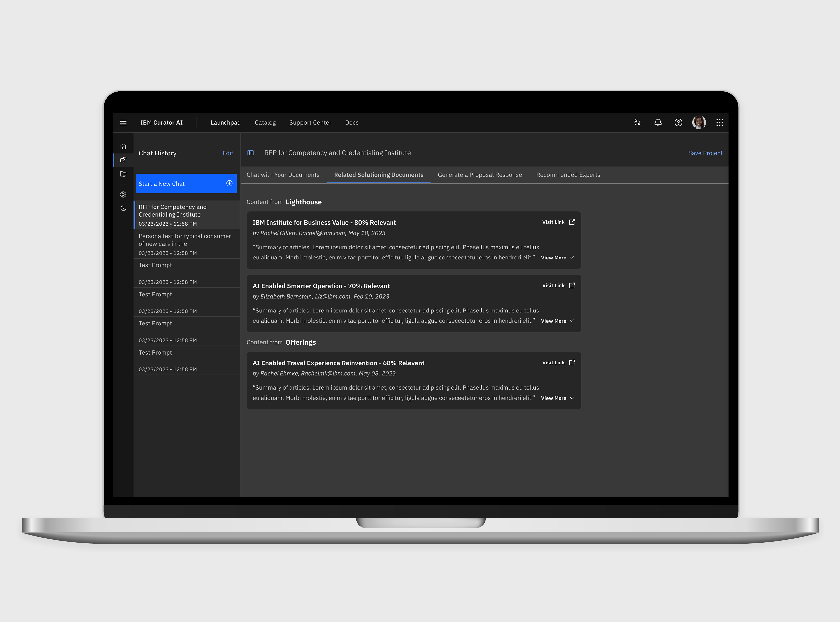Open settings gear in the sidebar
This screenshot has height=622, width=840.
123,194
